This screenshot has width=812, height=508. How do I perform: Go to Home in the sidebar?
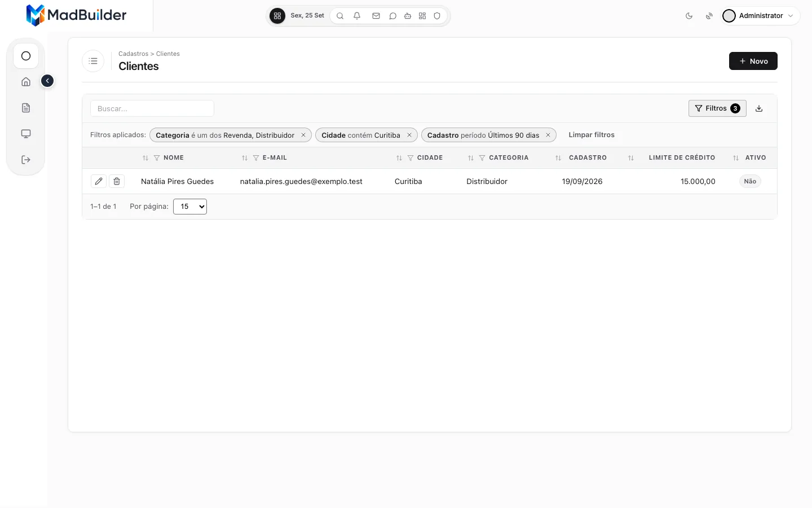tap(26, 82)
